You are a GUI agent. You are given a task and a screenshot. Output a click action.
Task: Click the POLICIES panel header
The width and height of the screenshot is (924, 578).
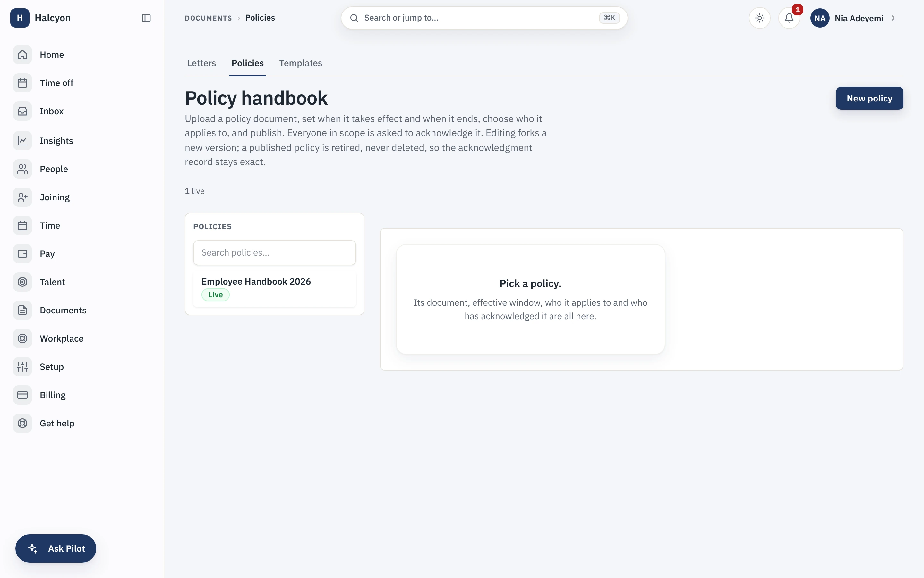click(212, 227)
